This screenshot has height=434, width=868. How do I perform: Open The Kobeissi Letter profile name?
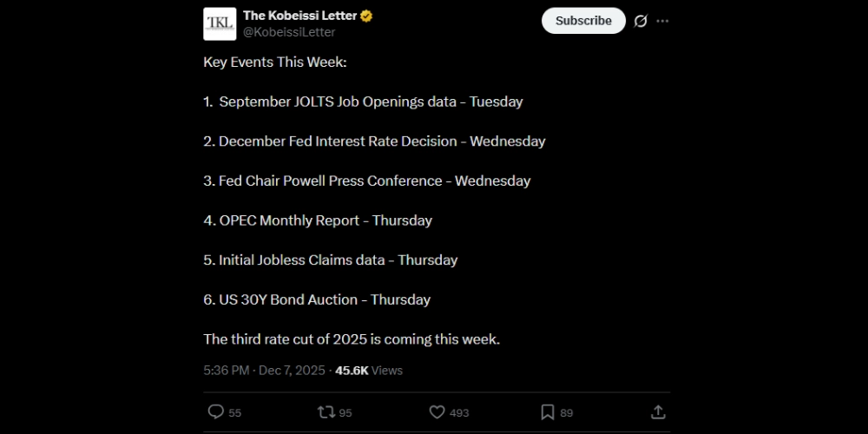click(300, 16)
